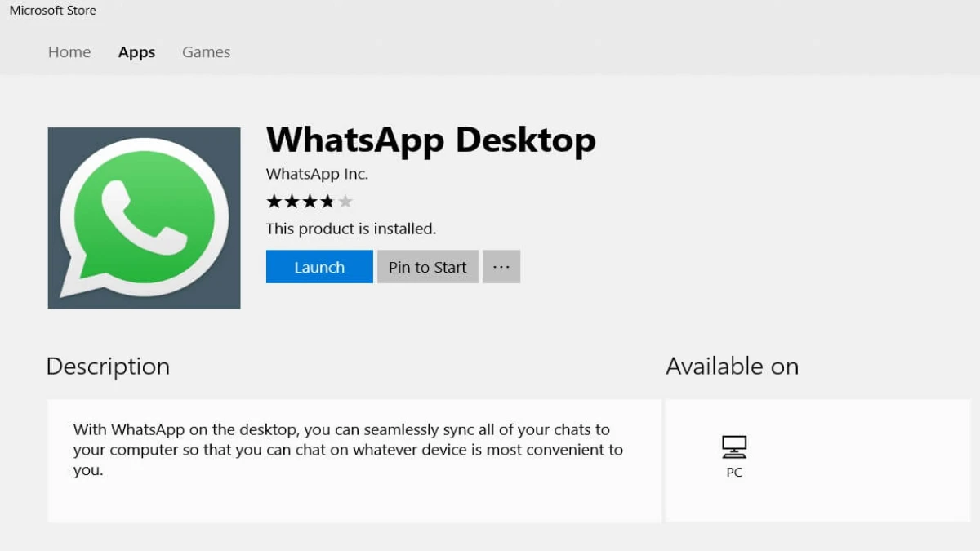Click the PC label under Available on
The width and height of the screenshot is (980, 551).
(x=734, y=473)
